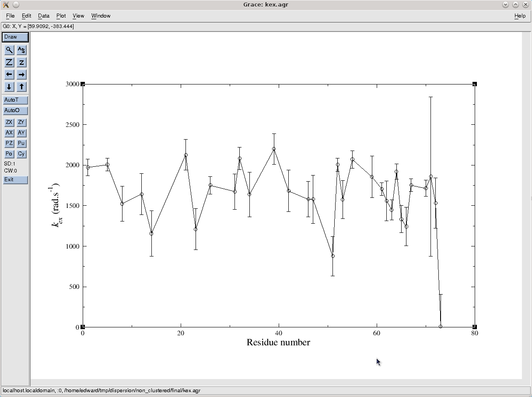Open the File menu

tap(10, 16)
